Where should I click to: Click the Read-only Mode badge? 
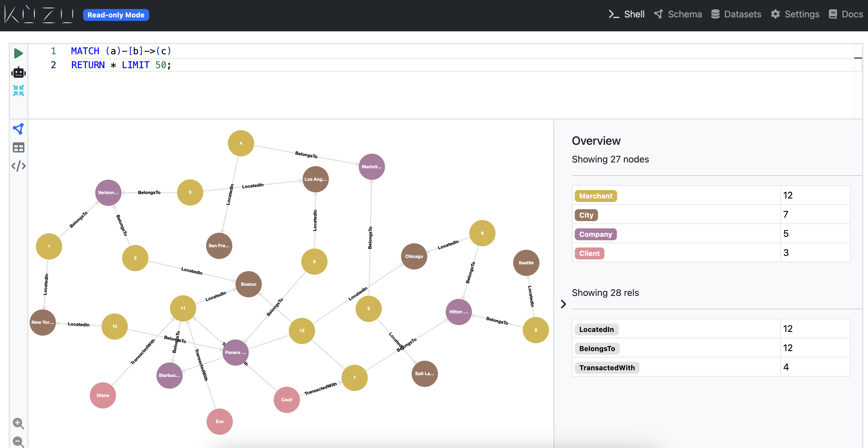click(116, 15)
